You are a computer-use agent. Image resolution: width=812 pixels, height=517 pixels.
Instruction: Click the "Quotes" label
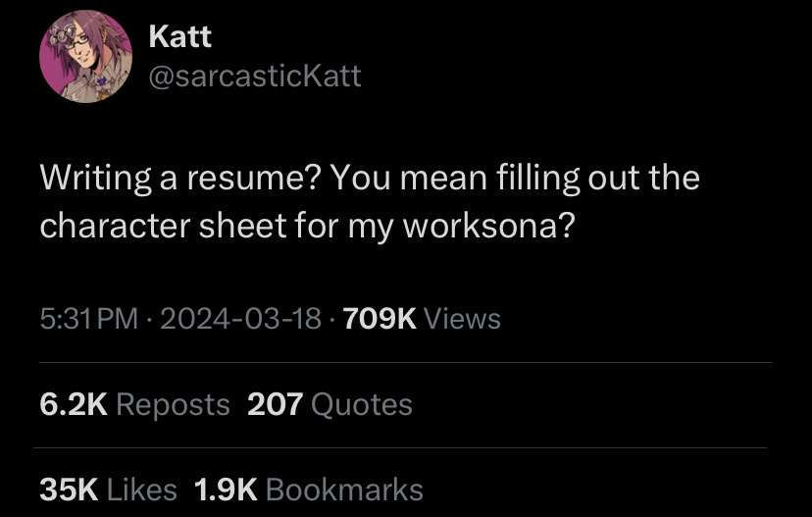(362, 404)
